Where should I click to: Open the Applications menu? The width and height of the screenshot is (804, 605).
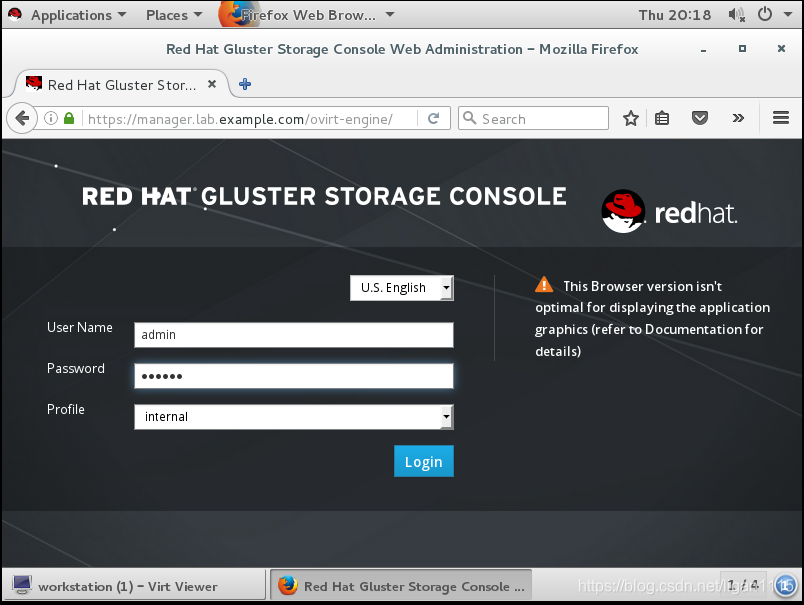[78, 15]
